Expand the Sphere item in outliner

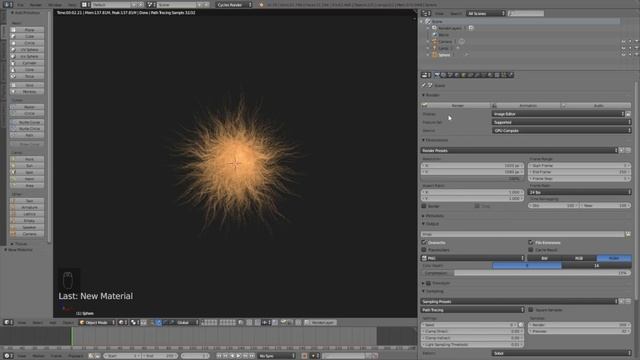coord(429,55)
